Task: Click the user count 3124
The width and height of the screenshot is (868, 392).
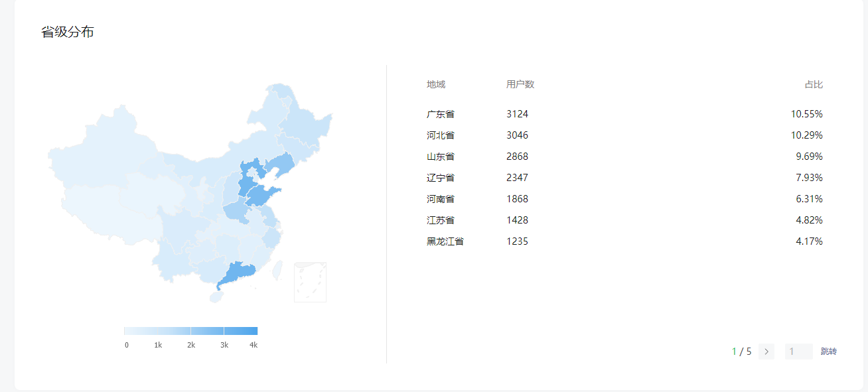Action: pyautogui.click(x=518, y=114)
